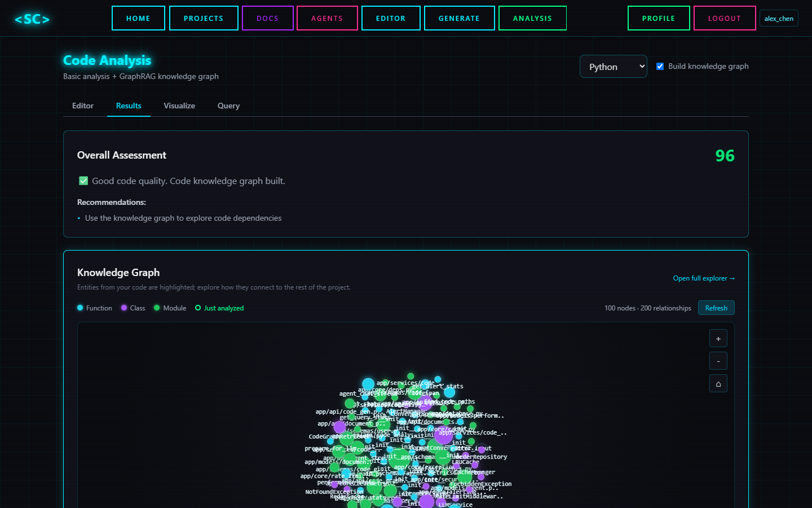This screenshot has height=508, width=812.
Task: Zoom out the knowledge graph with minus button
Action: [718, 361]
